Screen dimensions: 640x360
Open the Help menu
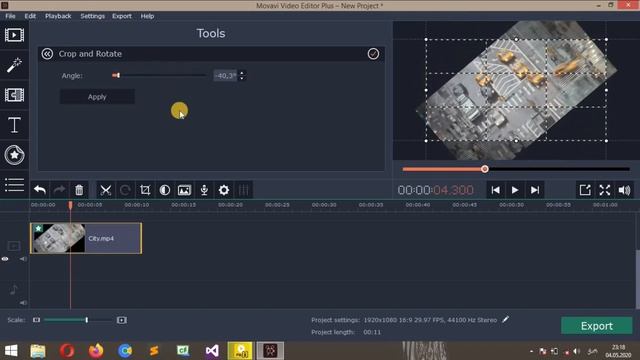tap(147, 16)
